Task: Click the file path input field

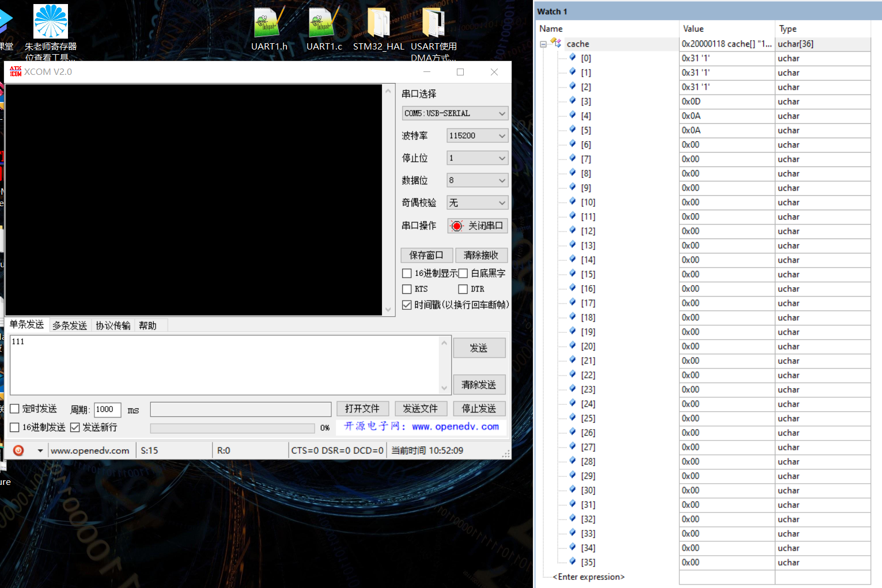Action: click(240, 409)
